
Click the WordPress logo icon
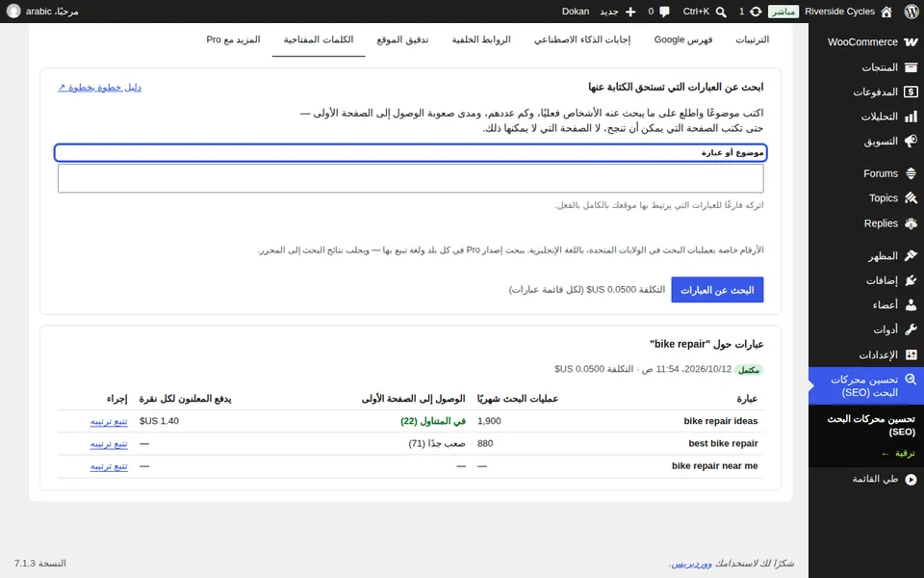911,12
